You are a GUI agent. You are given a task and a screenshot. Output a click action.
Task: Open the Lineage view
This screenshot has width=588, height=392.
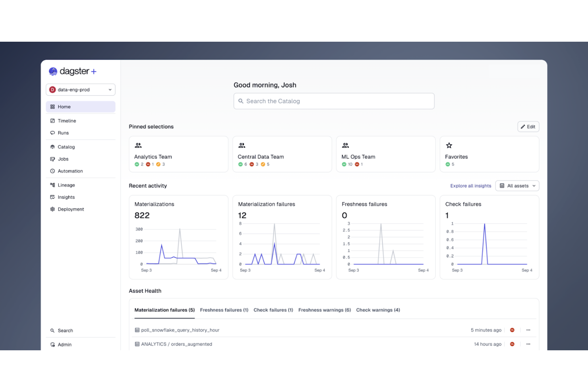(66, 185)
